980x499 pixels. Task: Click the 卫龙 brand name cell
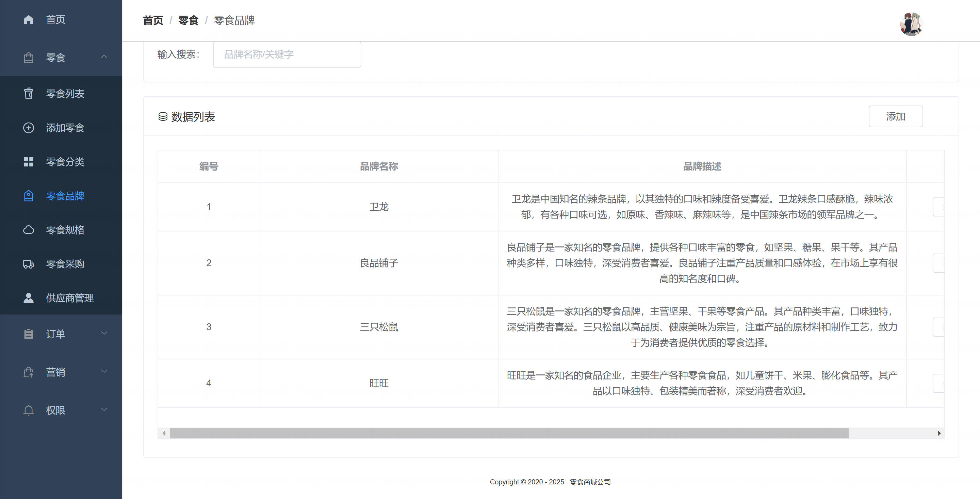tap(379, 207)
